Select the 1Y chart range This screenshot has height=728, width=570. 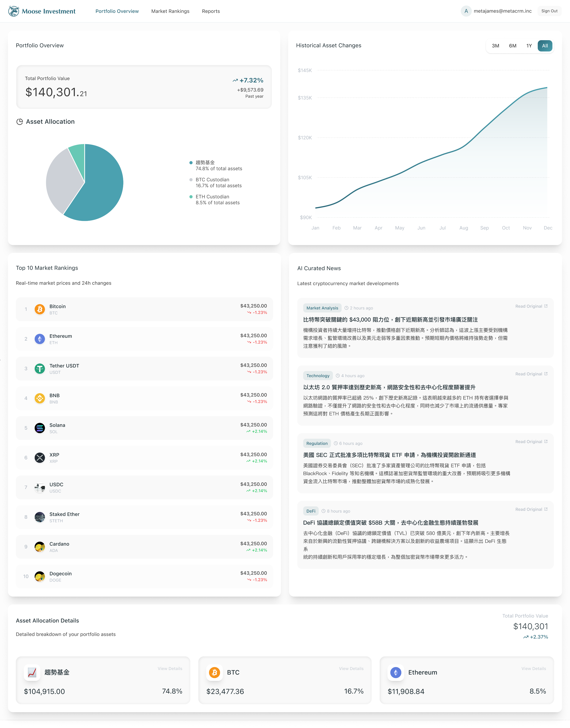[529, 46]
